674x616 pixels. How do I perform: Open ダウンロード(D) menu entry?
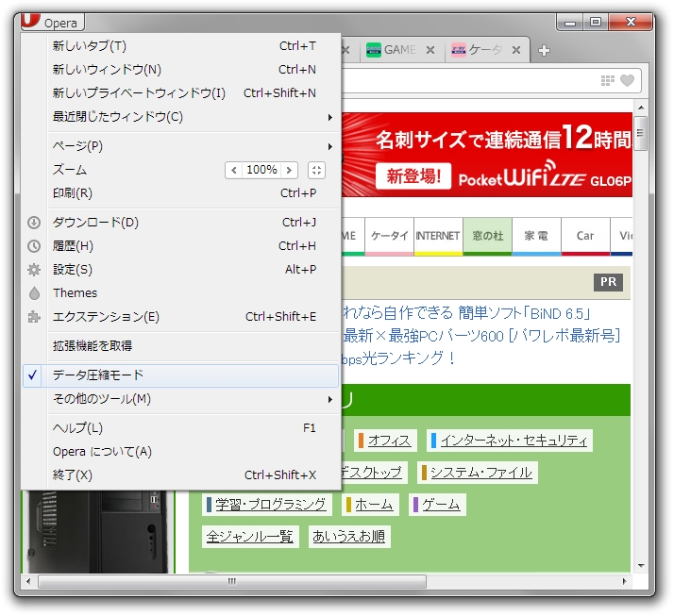pos(180,223)
